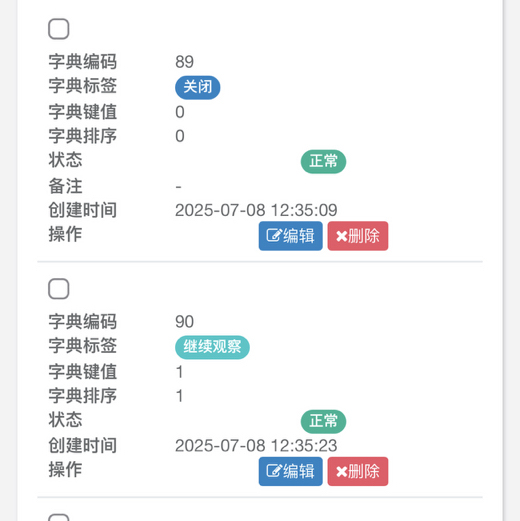Click the 正常 status badge of entry 89
Screen dimensions: 520x521
323,162
